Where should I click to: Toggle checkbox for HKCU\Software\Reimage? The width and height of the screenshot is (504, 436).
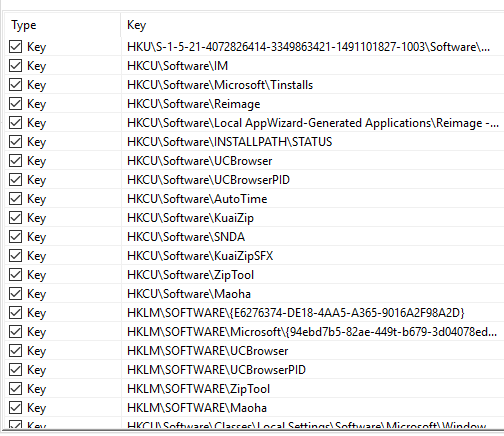pos(16,104)
